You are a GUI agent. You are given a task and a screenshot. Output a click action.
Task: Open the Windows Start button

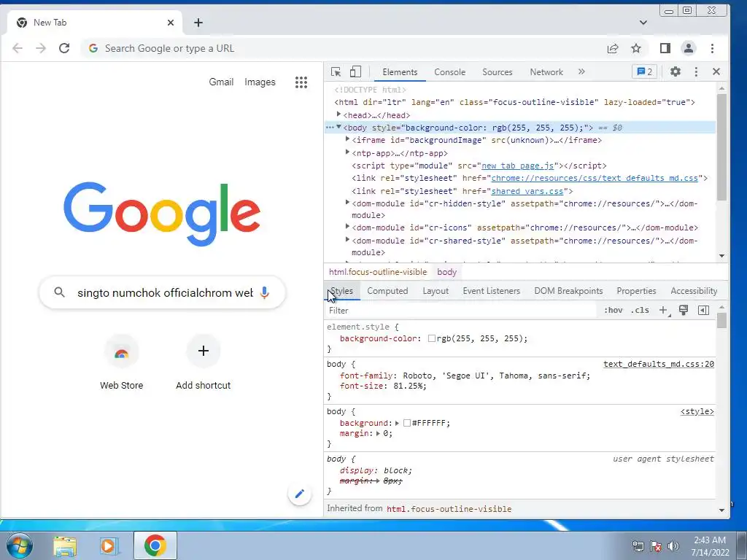tap(19, 545)
